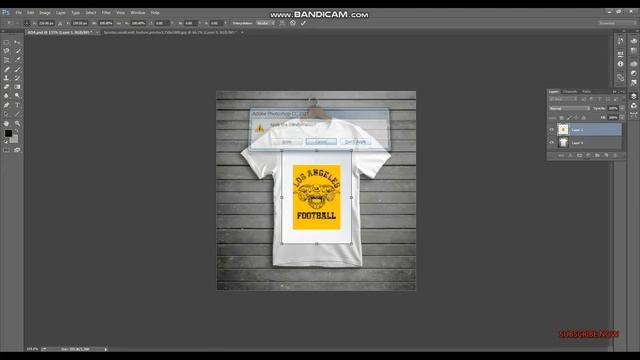Toggle Quick Mask mode in toolbox
Screen dimensions: 640x360
click(x=7, y=150)
